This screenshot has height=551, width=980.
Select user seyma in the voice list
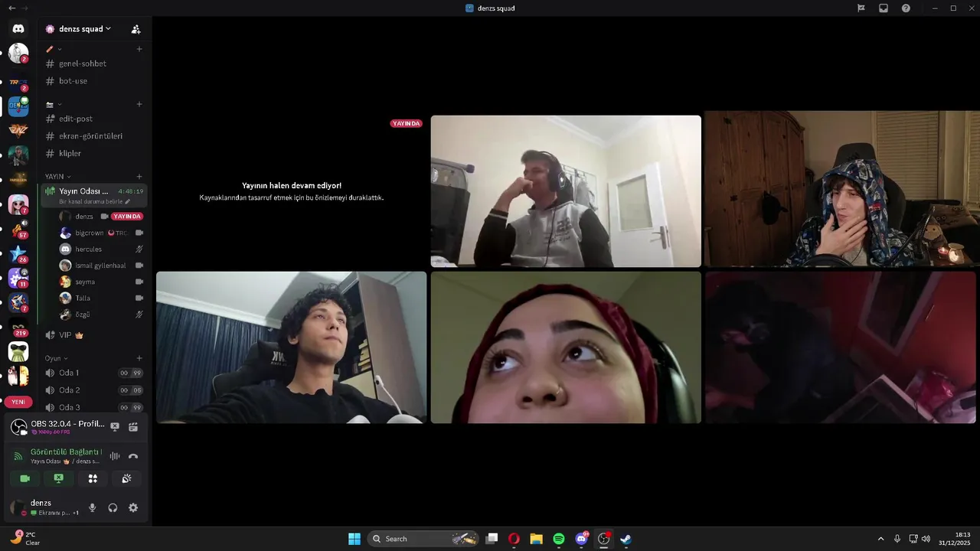click(x=101, y=282)
